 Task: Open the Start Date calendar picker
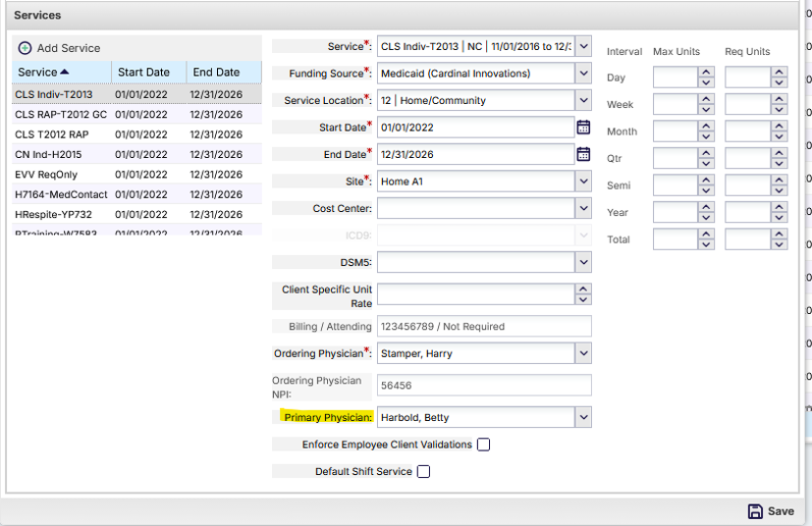tap(583, 127)
